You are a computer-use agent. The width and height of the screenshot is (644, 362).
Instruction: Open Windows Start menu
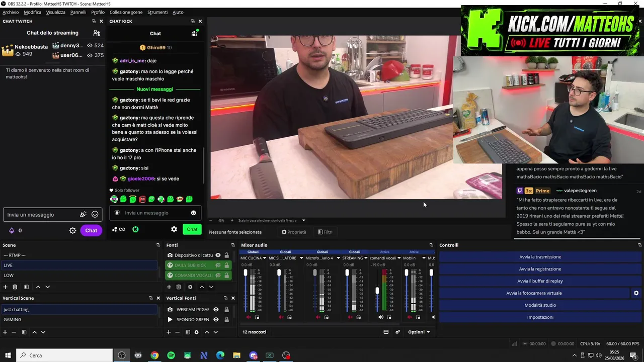point(8,355)
